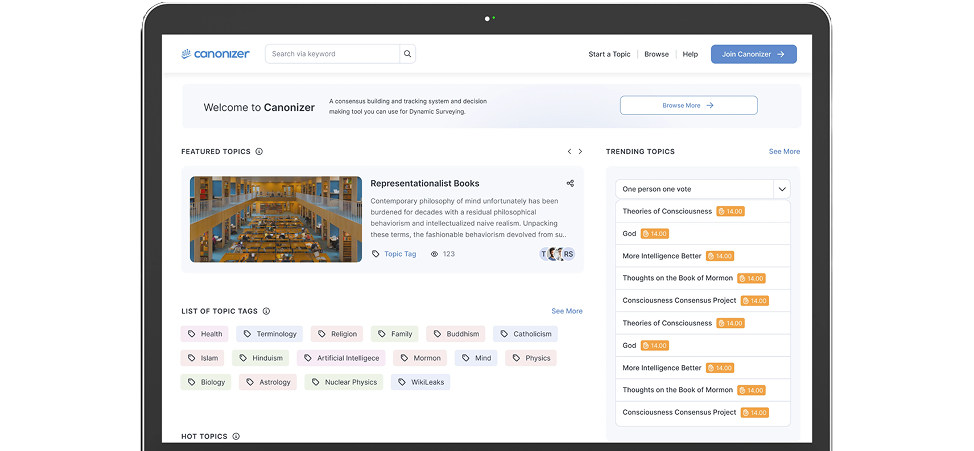The height and width of the screenshot is (451, 974).
Task: Focus the Search via keyword field
Action: (x=333, y=54)
